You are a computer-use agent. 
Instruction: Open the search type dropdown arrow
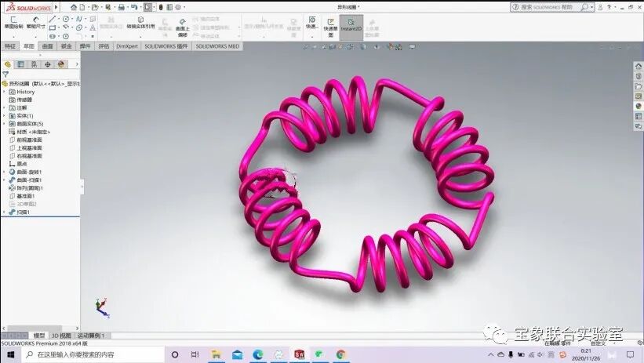click(592, 7)
